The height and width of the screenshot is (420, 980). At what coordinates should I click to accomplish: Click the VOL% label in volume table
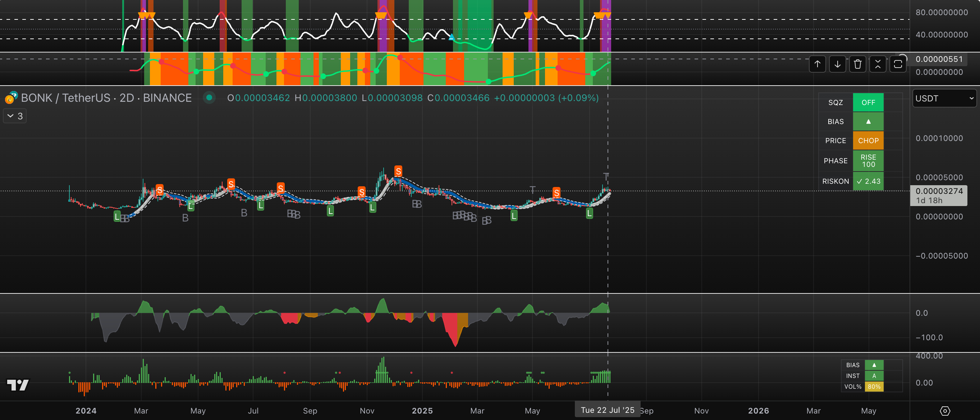852,387
